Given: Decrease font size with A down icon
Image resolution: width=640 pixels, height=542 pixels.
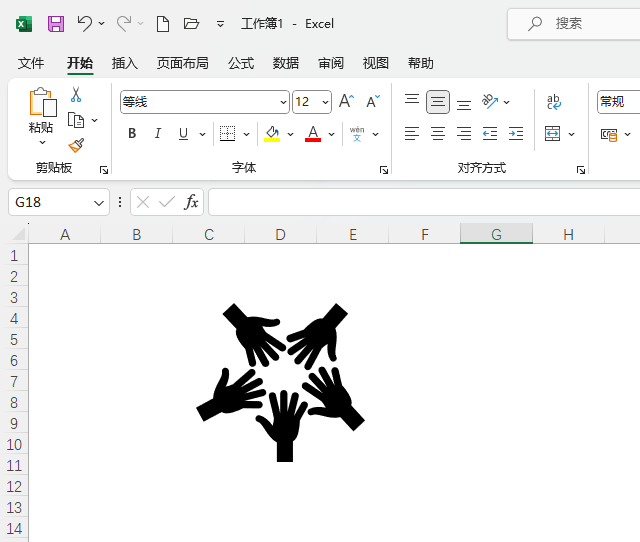Looking at the screenshot, I should tap(373, 101).
